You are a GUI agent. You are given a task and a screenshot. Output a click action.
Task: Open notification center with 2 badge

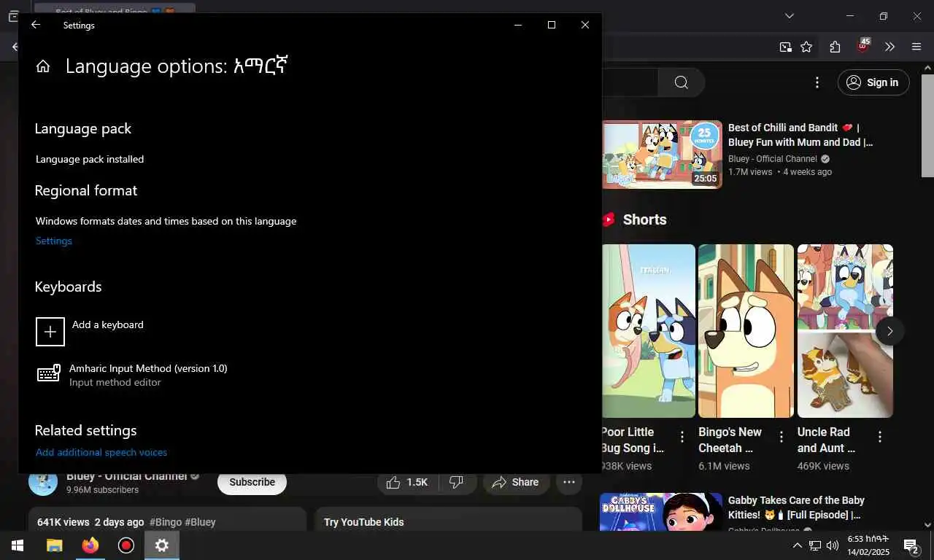point(911,545)
